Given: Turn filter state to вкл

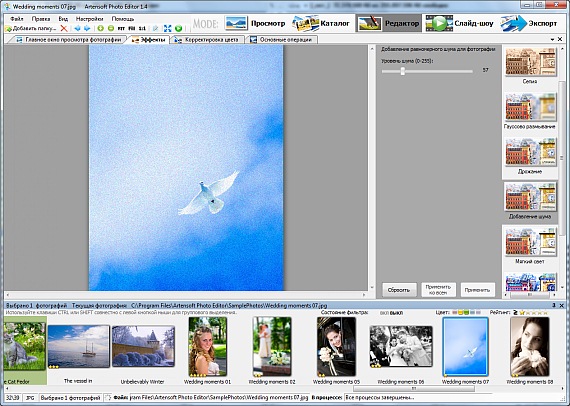Looking at the screenshot, I should [x=384, y=313].
